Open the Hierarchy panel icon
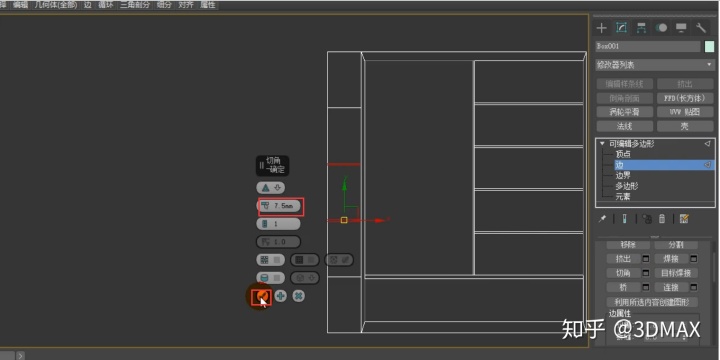The image size is (720, 360). (641, 28)
